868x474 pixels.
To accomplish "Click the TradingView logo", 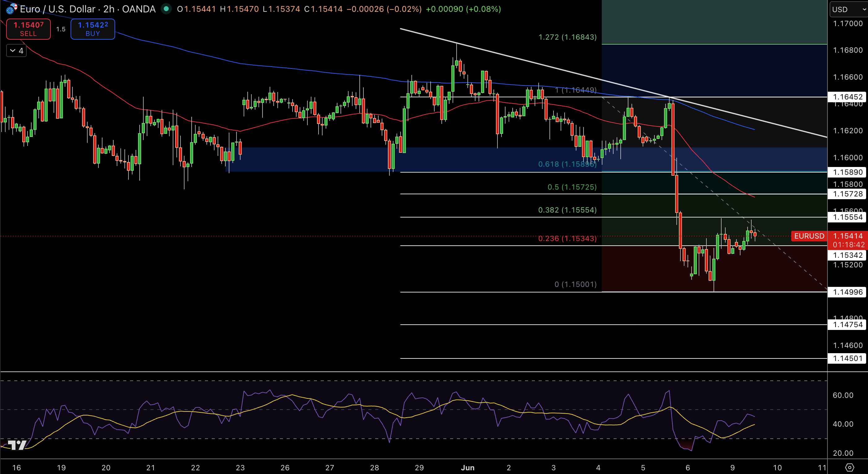I will click(x=17, y=445).
